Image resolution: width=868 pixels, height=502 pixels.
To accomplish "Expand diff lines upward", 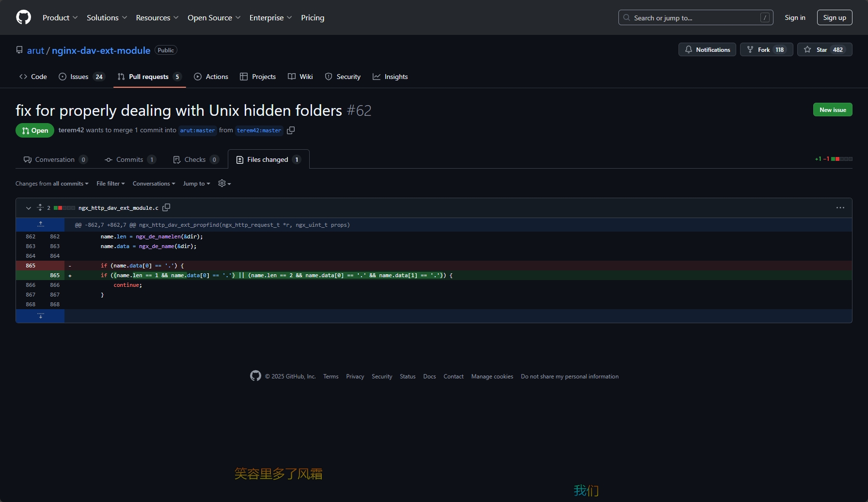I will (40, 224).
